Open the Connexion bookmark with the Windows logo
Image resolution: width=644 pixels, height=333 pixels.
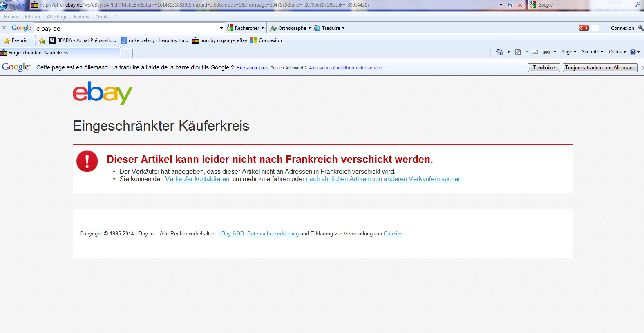coord(266,40)
